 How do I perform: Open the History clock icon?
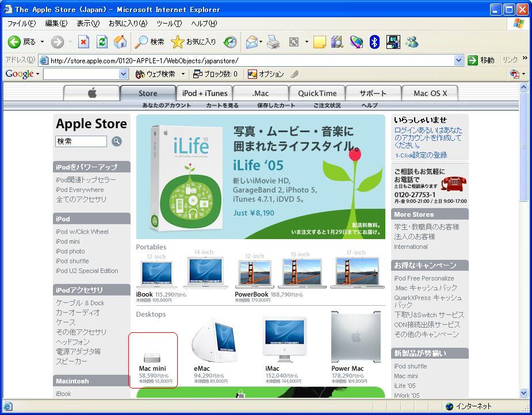point(229,42)
